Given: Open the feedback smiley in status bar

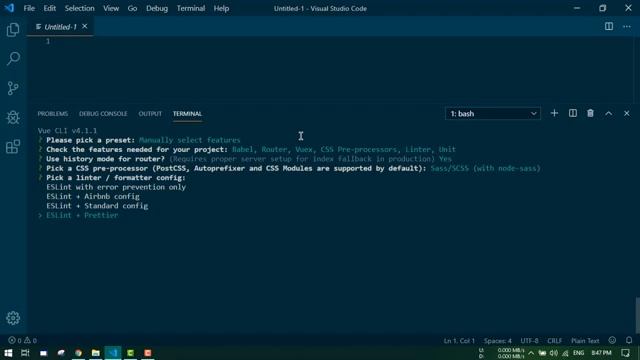Looking at the screenshot, I should coord(612,340).
